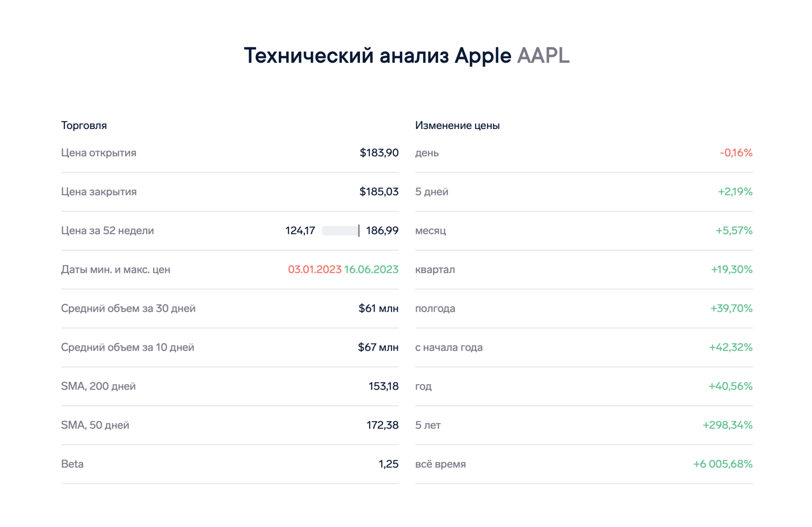Click the 52-week low value 124,17

pyautogui.click(x=300, y=231)
